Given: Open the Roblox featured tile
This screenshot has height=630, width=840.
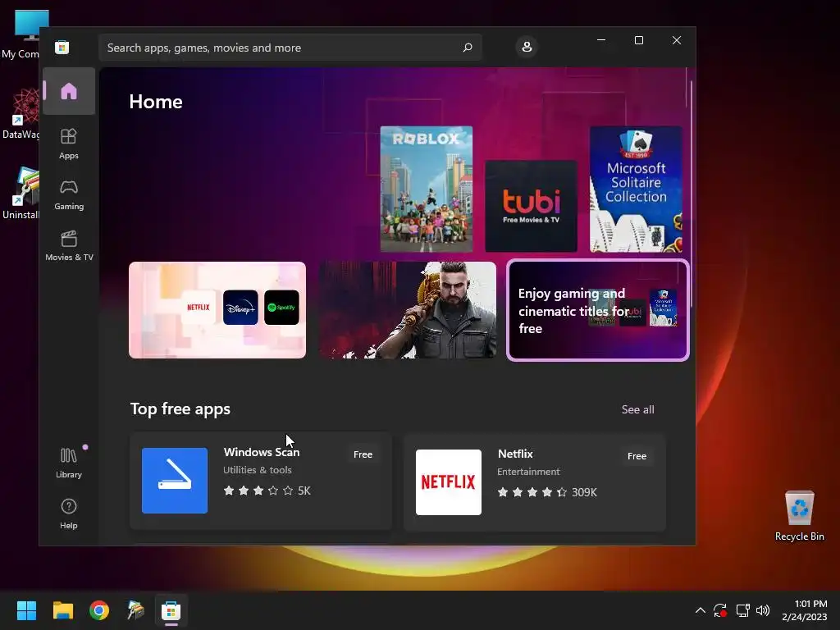Looking at the screenshot, I should [x=427, y=189].
